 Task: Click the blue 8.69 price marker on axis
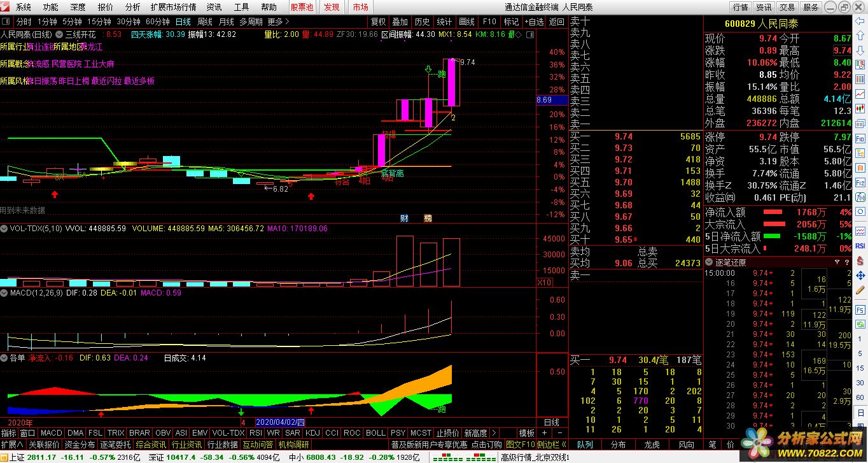point(551,100)
